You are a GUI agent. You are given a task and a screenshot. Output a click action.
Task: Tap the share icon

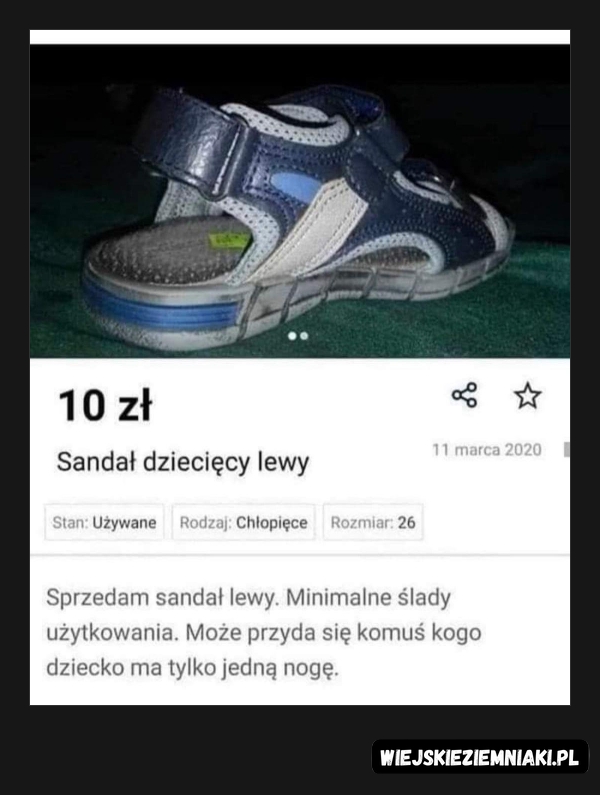pyautogui.click(x=465, y=395)
